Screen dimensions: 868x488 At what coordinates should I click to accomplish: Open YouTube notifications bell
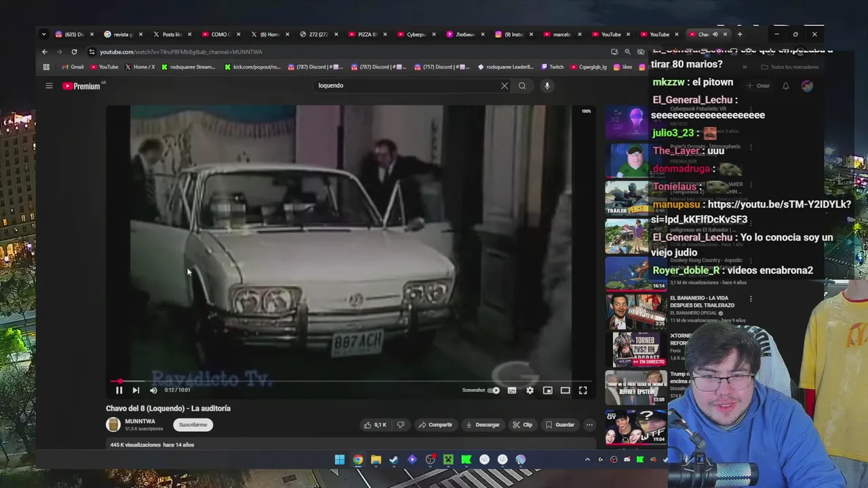pos(785,86)
